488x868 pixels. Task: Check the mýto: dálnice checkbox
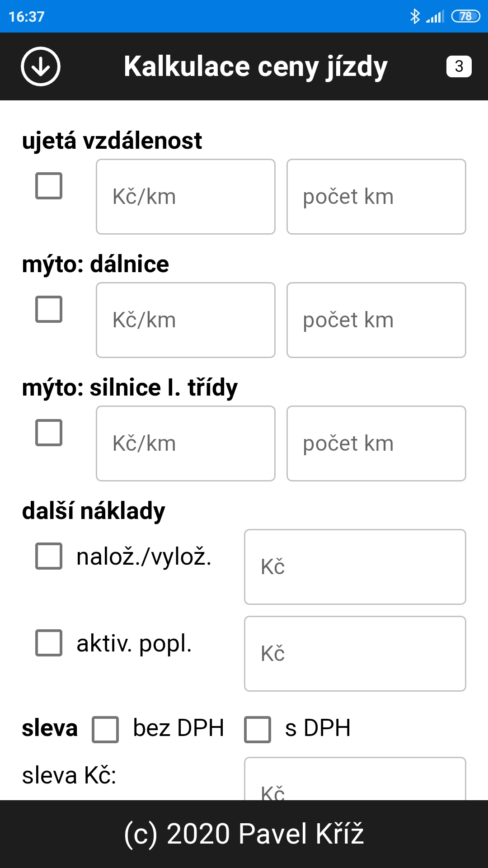[x=49, y=309]
